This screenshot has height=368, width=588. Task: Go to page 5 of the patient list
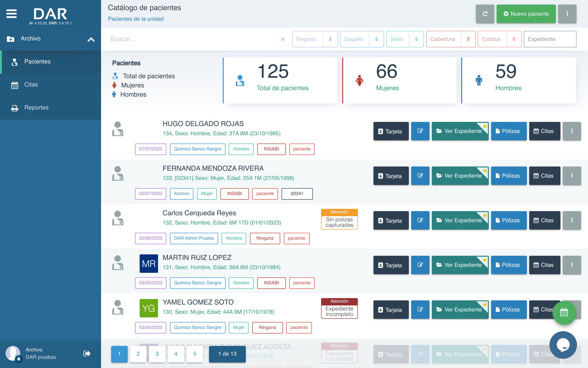pyautogui.click(x=195, y=354)
